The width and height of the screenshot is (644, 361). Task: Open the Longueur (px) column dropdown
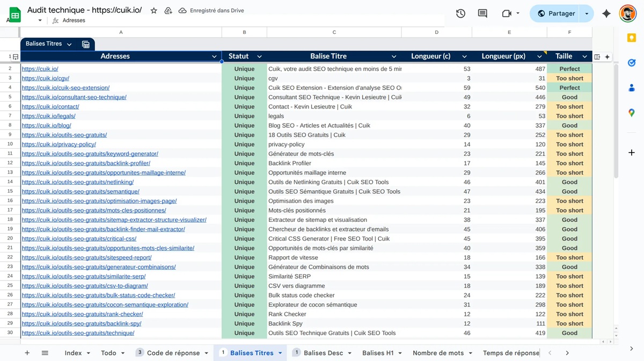[539, 56]
